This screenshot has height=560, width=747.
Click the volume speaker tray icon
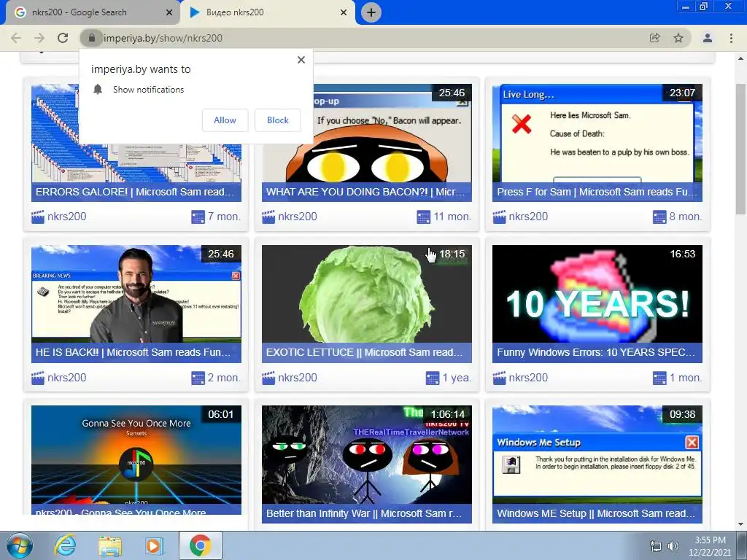pos(673,546)
